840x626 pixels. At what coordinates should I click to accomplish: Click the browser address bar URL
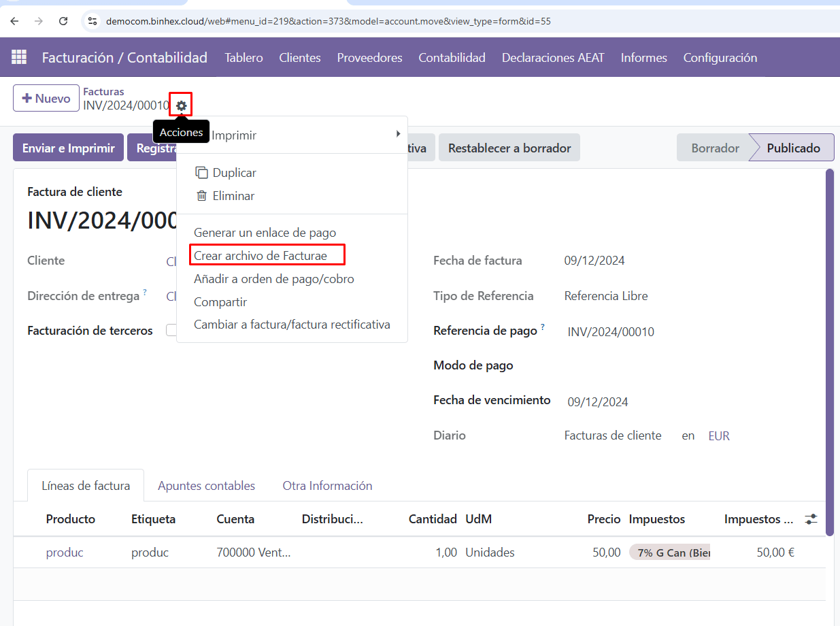[328, 21]
